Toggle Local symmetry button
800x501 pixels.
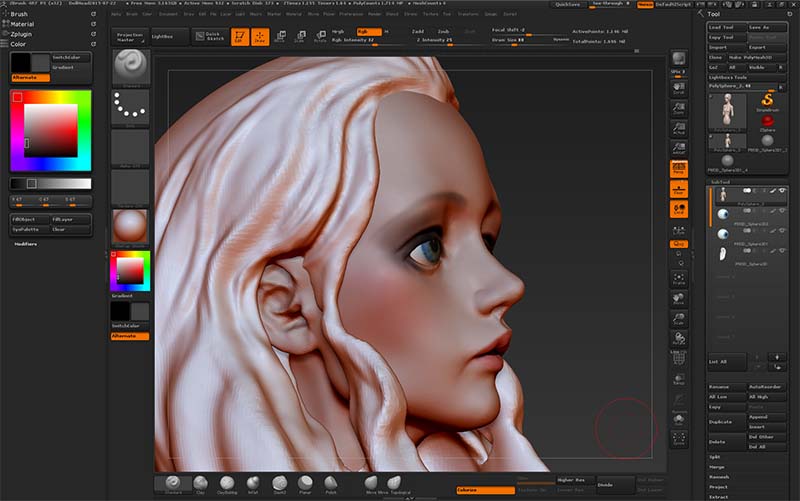pyautogui.click(x=679, y=209)
